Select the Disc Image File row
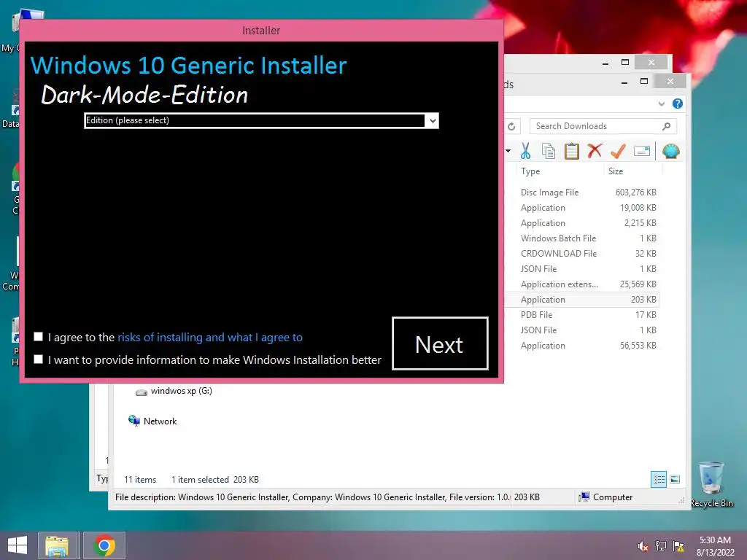This screenshot has width=747, height=560. [x=582, y=192]
